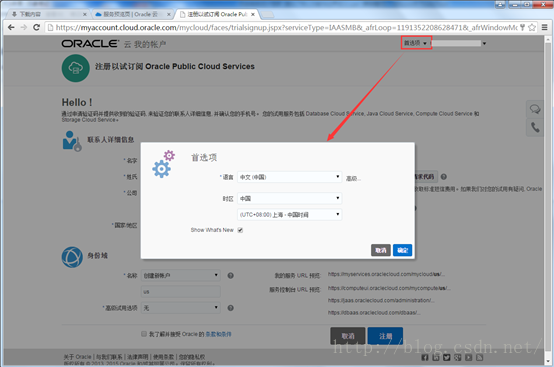Open the live chat bubble icon
This screenshot has width=554, height=367.
coord(535,109)
